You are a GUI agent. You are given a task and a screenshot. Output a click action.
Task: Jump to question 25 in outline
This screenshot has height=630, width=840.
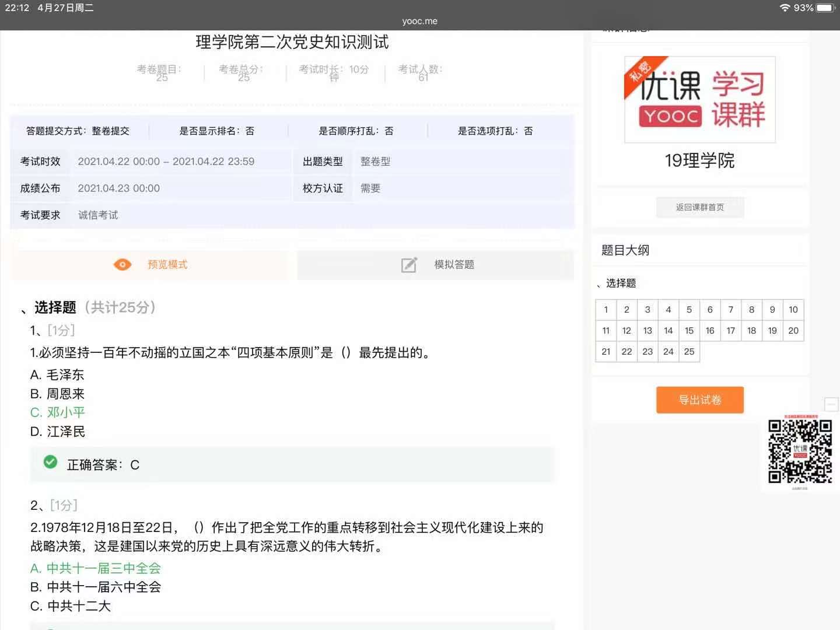coord(689,352)
